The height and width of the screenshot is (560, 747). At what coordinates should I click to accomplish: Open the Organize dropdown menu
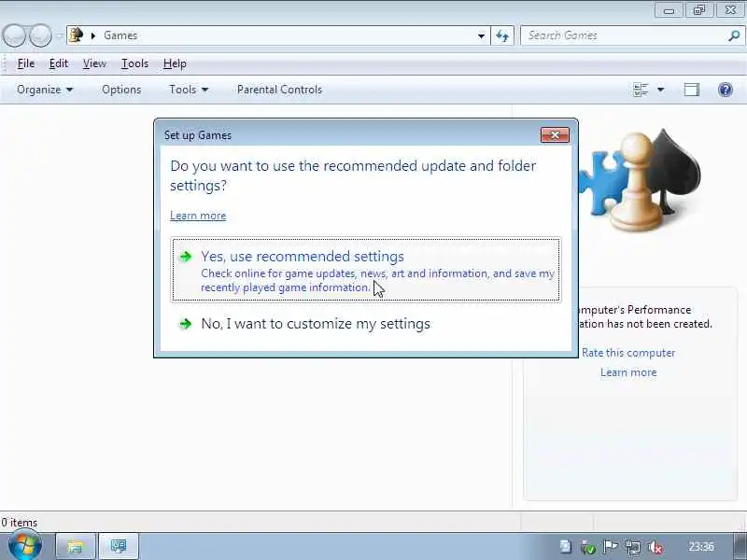[45, 90]
